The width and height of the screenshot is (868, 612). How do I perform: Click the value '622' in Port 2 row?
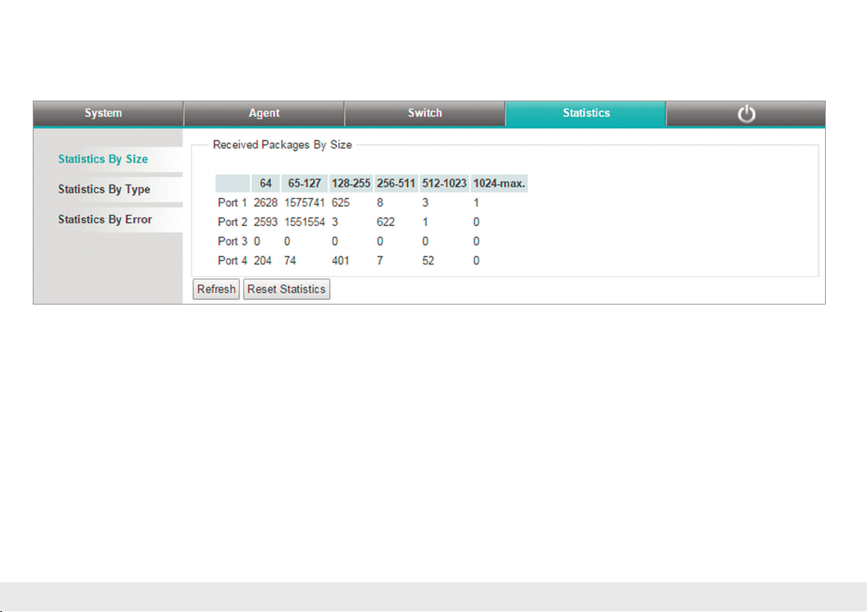click(386, 222)
